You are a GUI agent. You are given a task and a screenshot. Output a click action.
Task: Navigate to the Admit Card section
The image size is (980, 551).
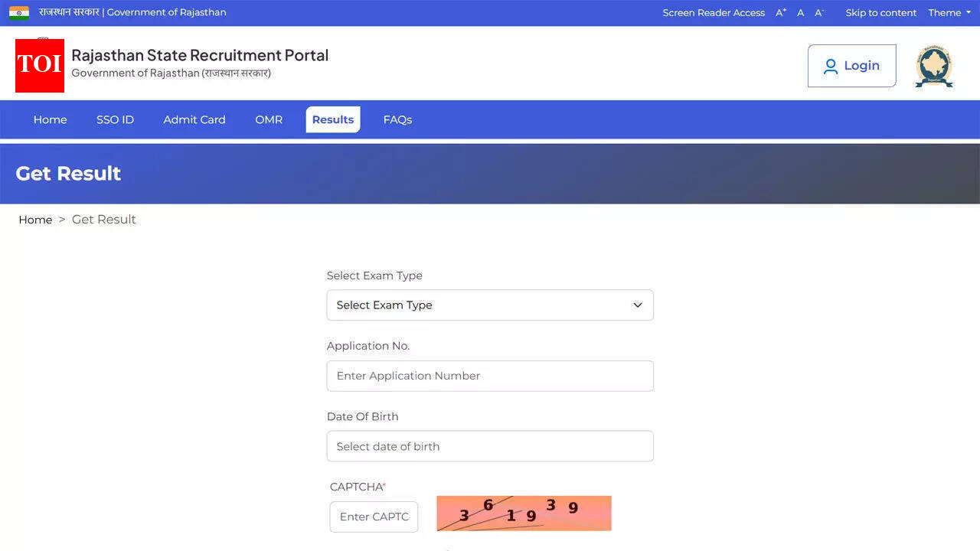[x=194, y=119]
